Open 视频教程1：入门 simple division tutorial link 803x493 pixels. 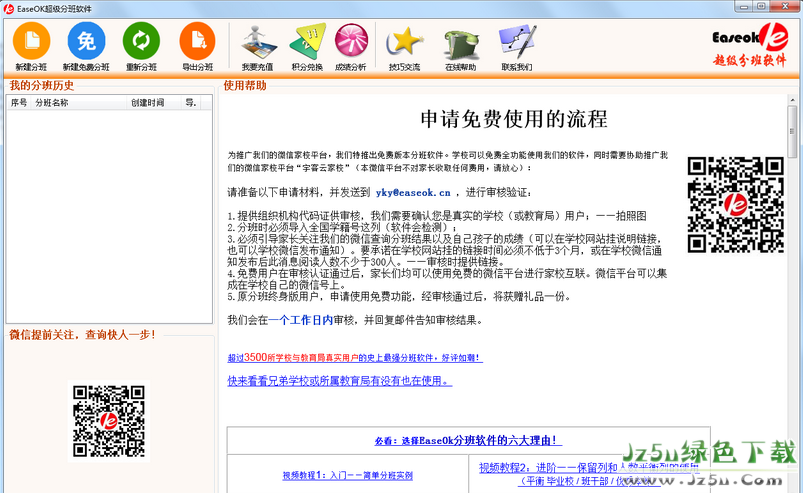[x=347, y=475]
